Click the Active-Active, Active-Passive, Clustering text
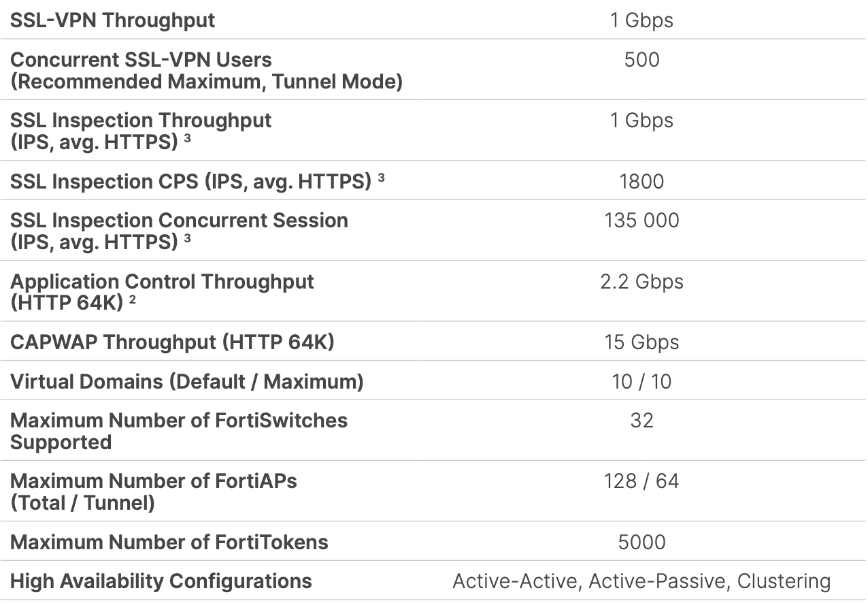 [641, 581]
